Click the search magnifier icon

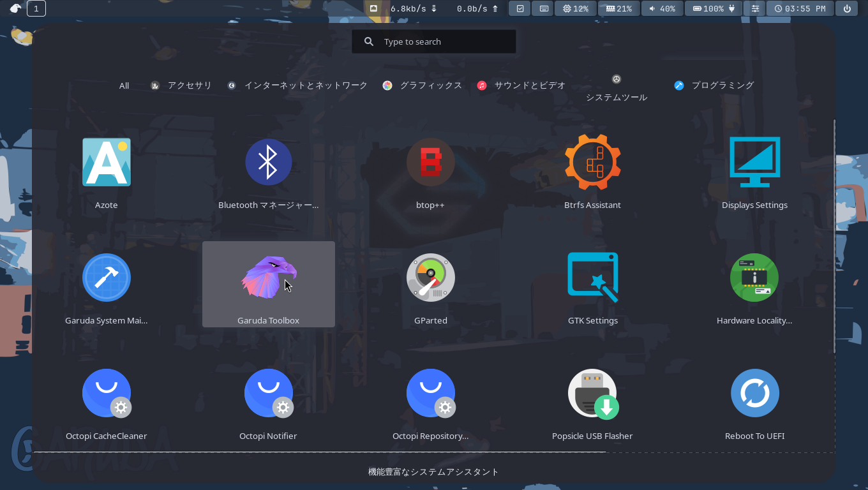[369, 41]
